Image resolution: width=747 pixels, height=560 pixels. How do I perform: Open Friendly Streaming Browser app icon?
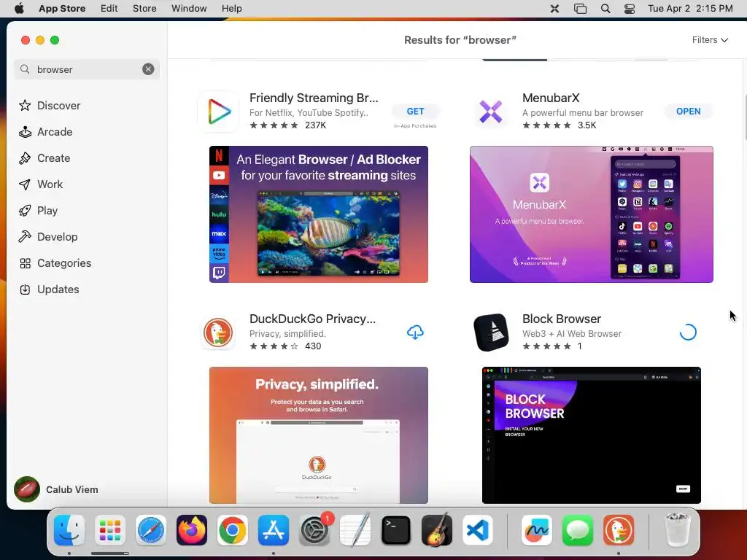pos(218,112)
